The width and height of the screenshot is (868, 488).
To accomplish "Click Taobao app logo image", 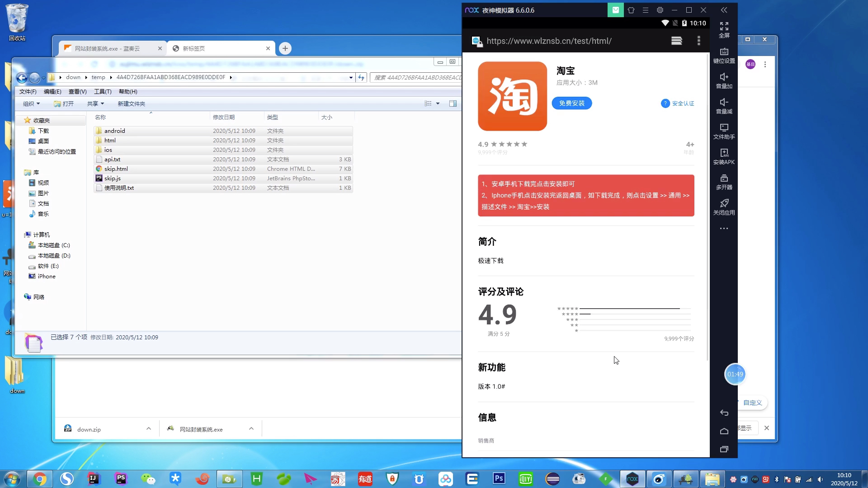I will [x=512, y=96].
